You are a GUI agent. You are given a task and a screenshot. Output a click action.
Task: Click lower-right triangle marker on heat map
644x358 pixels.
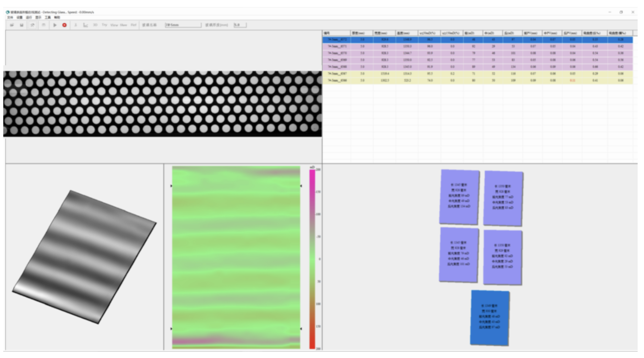pyautogui.click(x=301, y=329)
